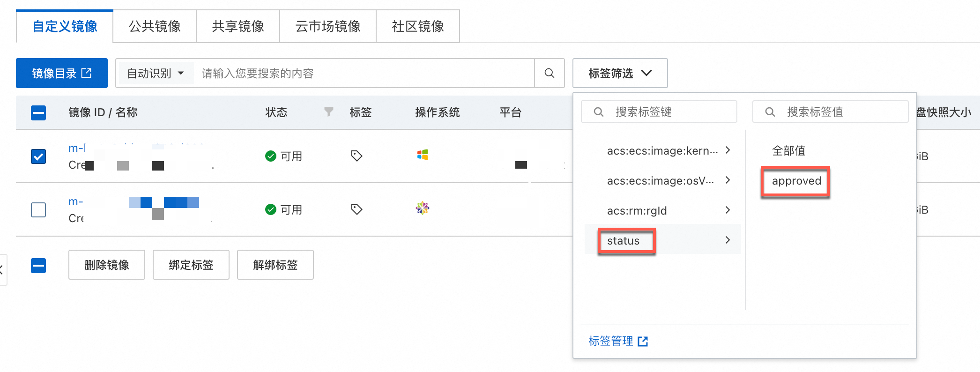Click the tag icon in first image row
The height and width of the screenshot is (372, 980).
(356, 156)
